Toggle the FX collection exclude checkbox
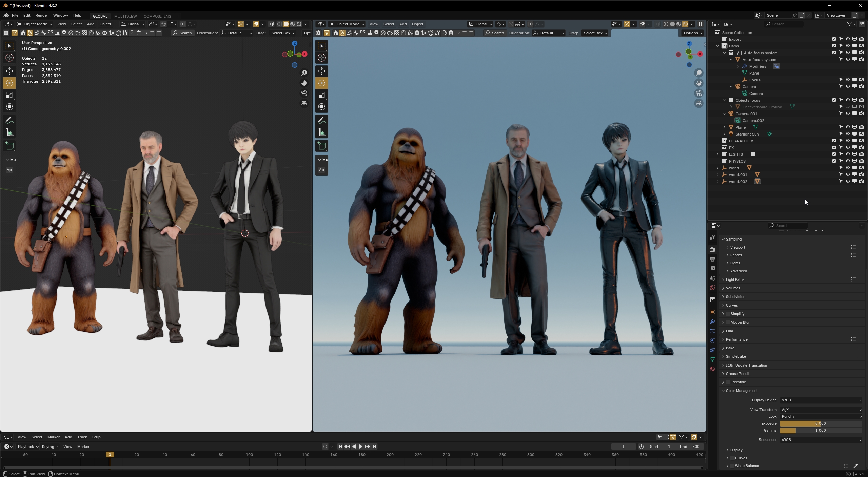The image size is (868, 477). 834,148
